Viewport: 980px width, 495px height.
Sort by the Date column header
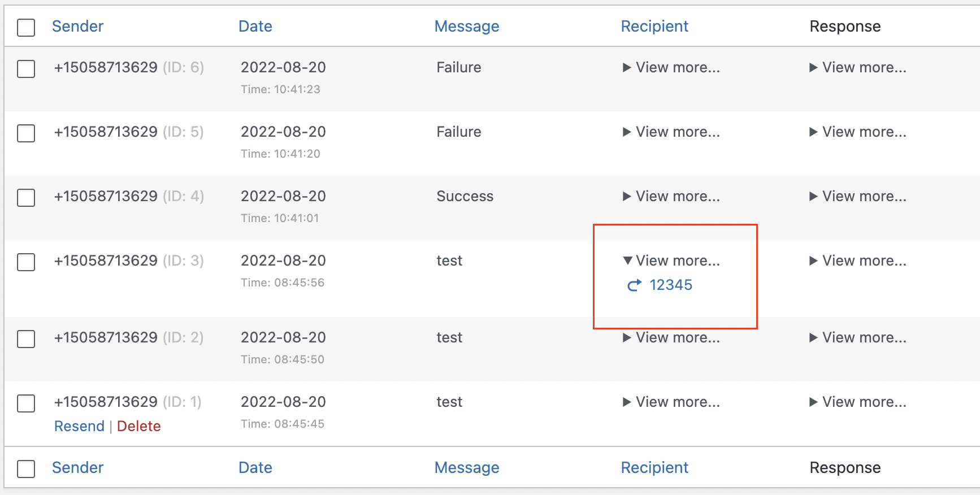pyautogui.click(x=255, y=26)
